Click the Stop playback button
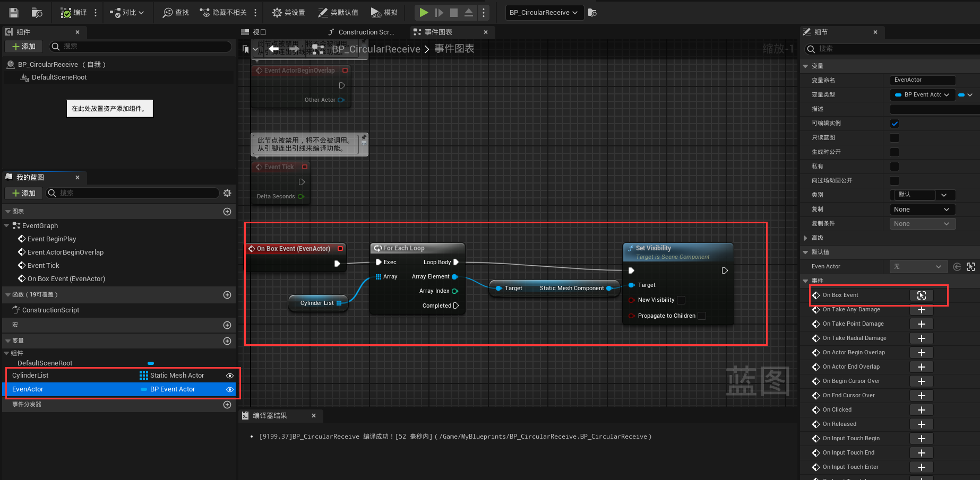 tap(454, 12)
